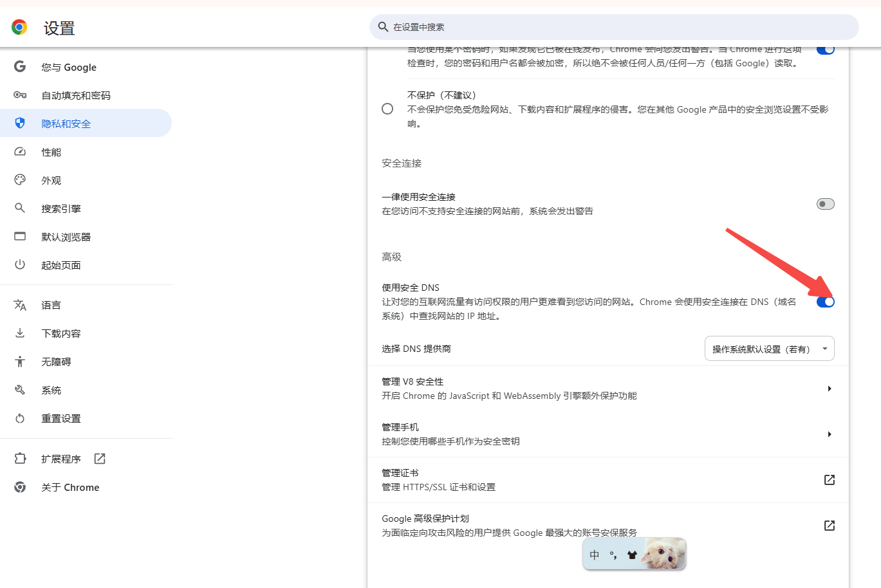881x588 pixels.
Task: Click the key icon for autofill and passwords
Action: [20, 95]
